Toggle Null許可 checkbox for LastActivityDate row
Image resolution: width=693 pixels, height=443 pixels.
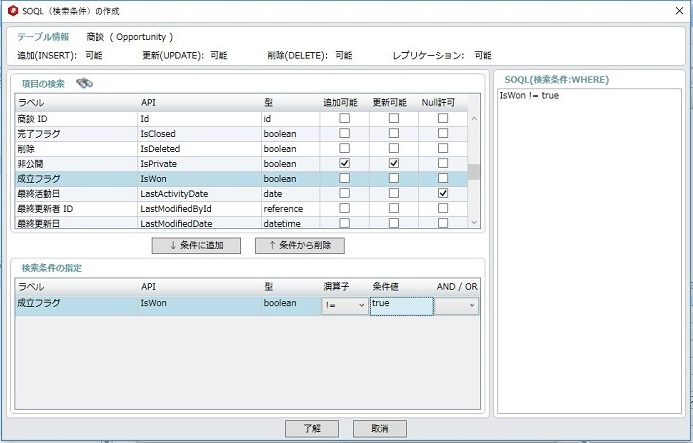point(443,193)
